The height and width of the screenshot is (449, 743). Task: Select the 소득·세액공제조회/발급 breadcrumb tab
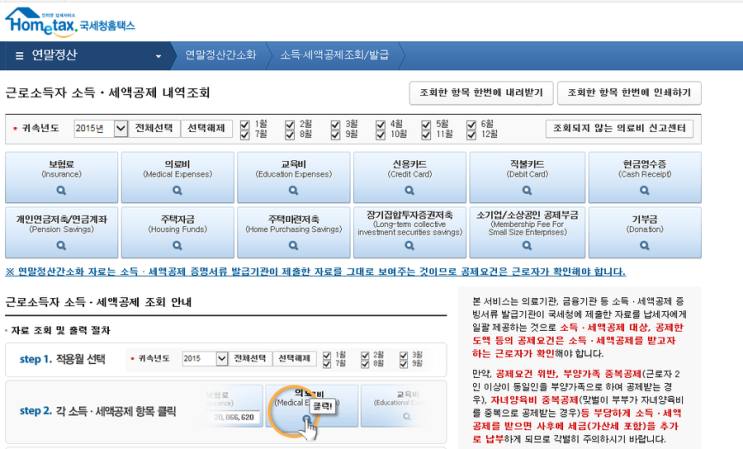coord(335,55)
